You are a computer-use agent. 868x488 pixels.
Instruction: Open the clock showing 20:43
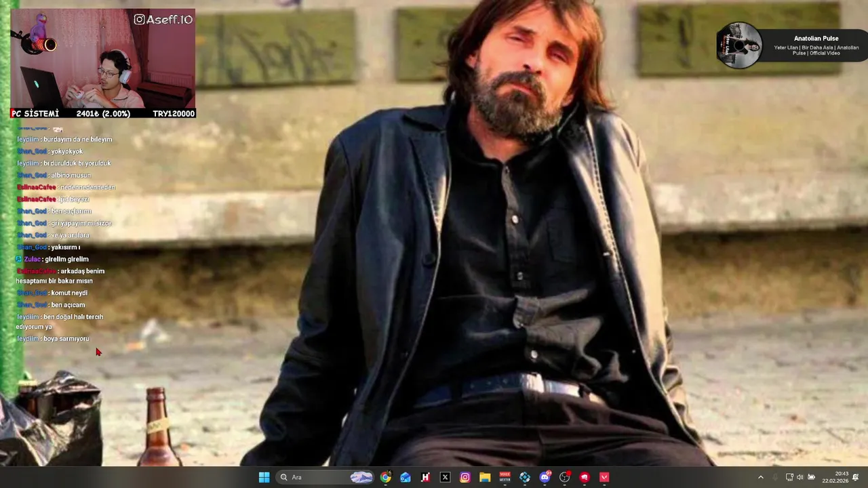tap(835, 477)
